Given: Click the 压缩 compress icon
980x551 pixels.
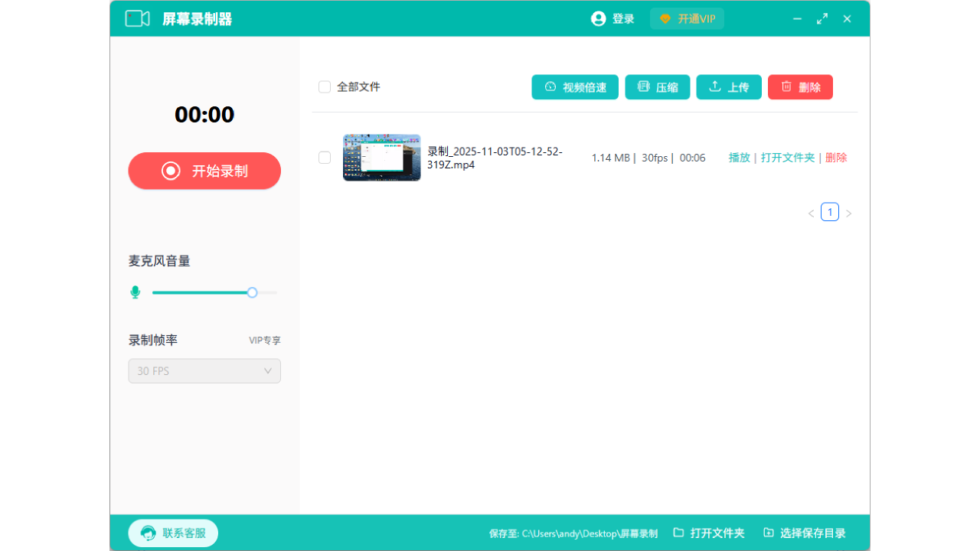Looking at the screenshot, I should 643,86.
